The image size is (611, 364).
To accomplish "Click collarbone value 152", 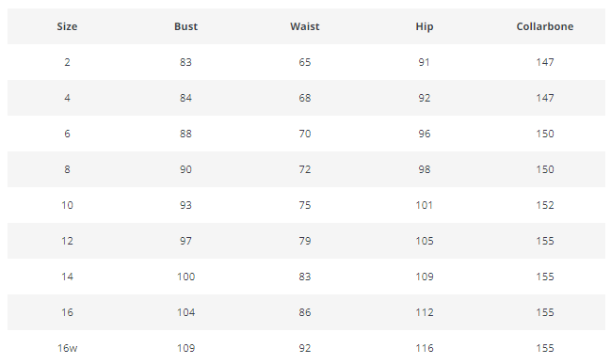I will (545, 205).
